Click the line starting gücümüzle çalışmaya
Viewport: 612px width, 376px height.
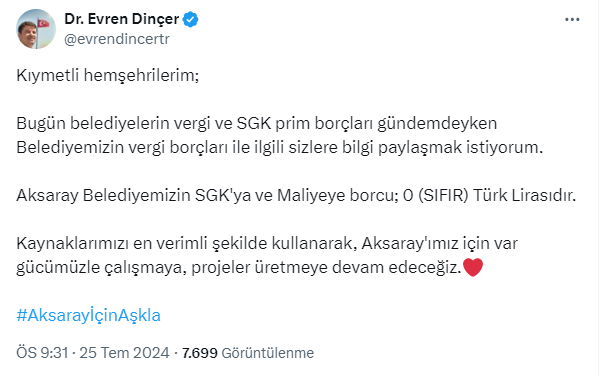[x=239, y=268]
